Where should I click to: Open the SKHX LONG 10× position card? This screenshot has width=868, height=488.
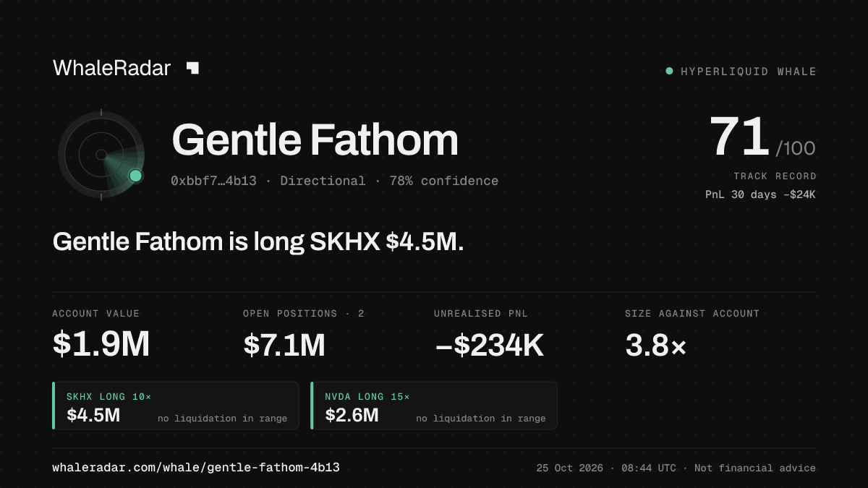pyautogui.click(x=176, y=406)
